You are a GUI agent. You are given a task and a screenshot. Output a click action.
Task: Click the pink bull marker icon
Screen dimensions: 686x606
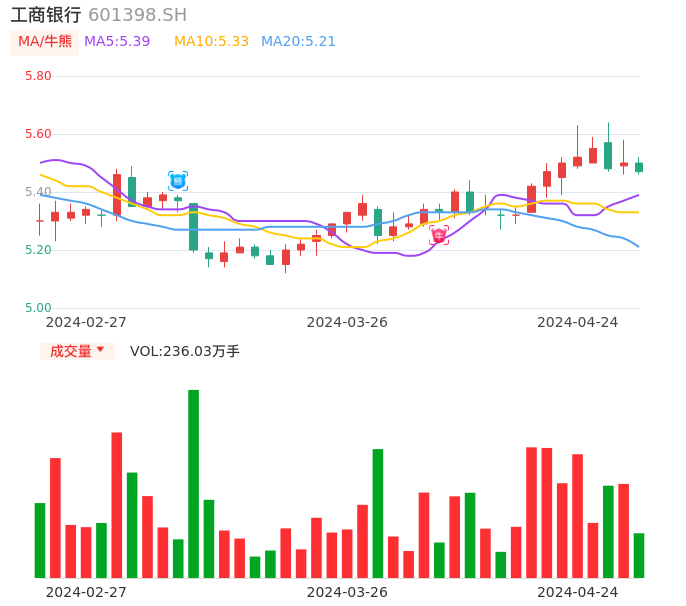click(439, 235)
